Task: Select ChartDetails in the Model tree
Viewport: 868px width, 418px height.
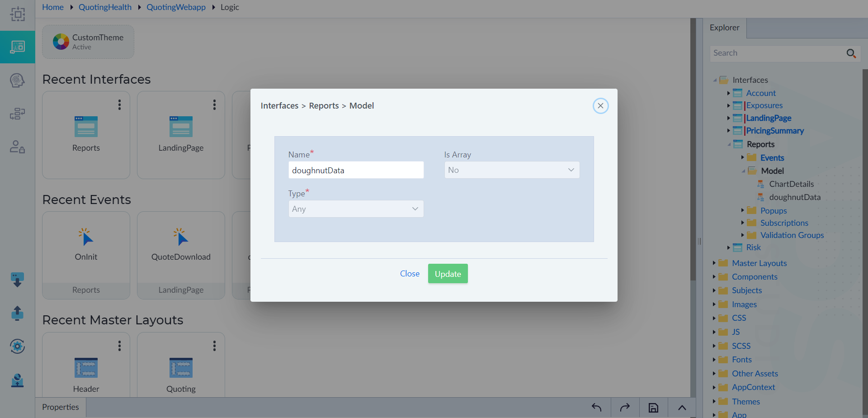Action: pos(791,184)
